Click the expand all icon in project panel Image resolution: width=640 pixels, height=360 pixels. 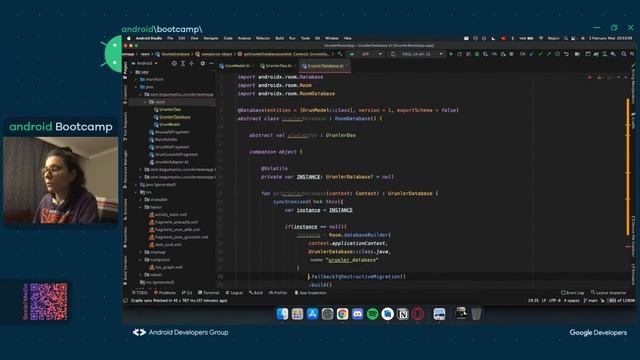coord(183,63)
